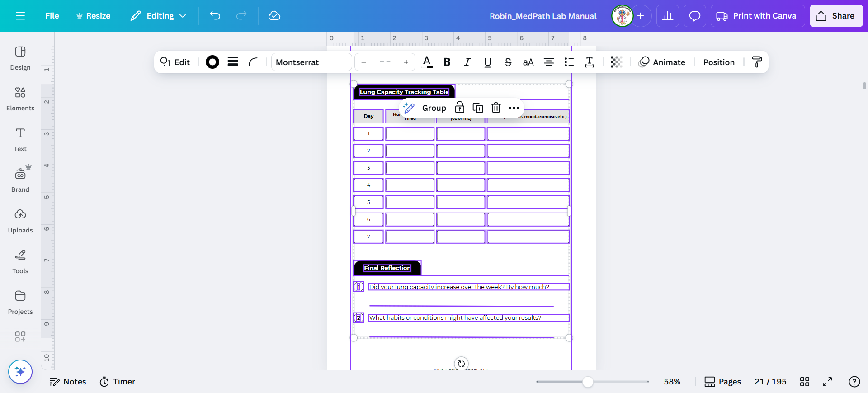Delete selection with trash icon
Viewport: 868px width, 393px height.
click(496, 108)
